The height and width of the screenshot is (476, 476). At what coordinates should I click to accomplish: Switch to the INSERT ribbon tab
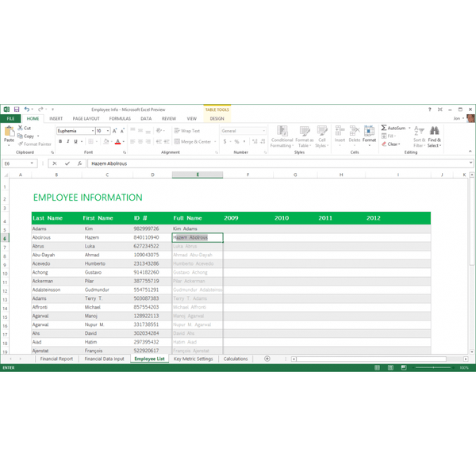[56, 119]
